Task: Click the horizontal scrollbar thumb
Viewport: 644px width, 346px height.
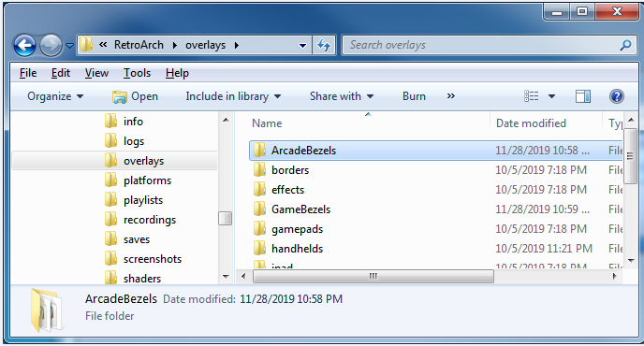Action: point(373,276)
